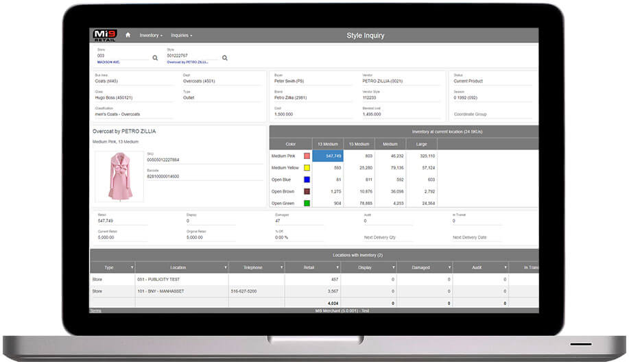Click the Large size column header
Viewport: 629px width, 364px height.
(x=422, y=144)
